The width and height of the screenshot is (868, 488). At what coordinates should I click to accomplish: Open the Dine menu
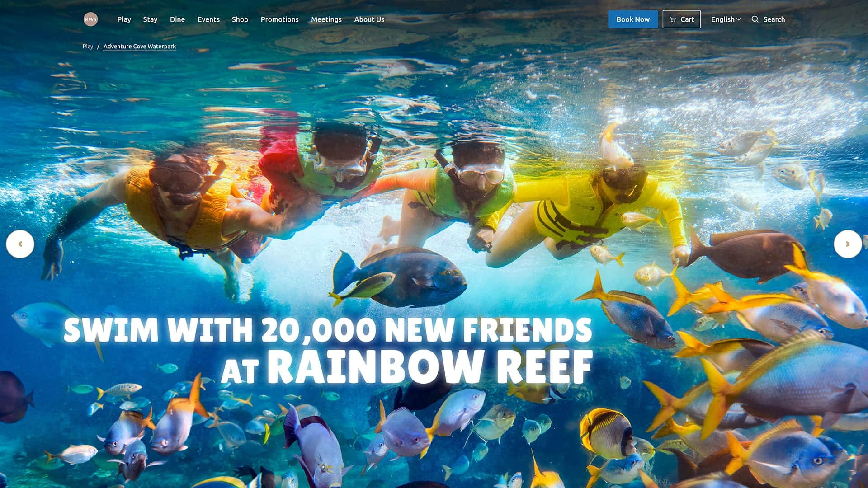(177, 19)
